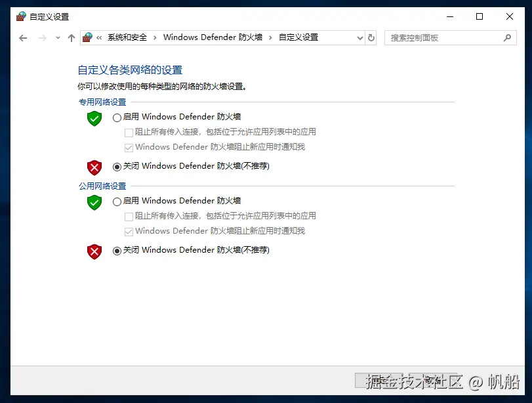Click the firewall icon in address bar
532x403 pixels.
click(x=87, y=37)
